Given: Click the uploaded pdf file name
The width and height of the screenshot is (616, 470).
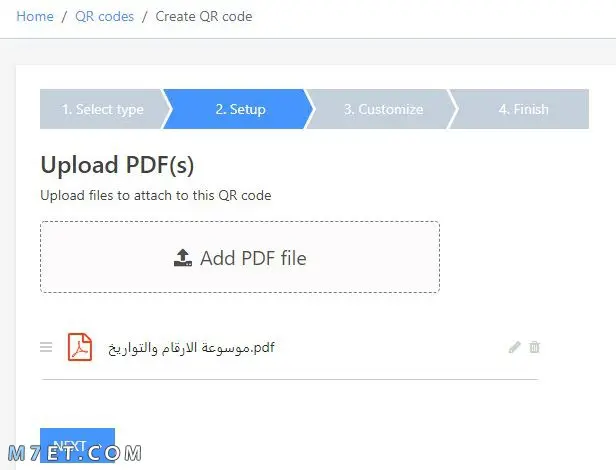Looking at the screenshot, I should click(x=191, y=348).
